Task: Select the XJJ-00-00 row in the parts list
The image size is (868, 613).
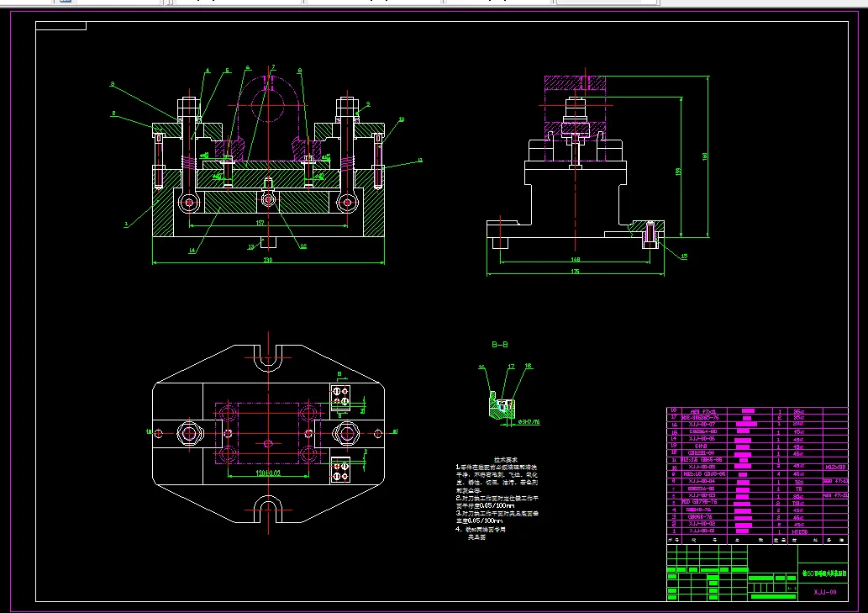Action: click(757, 531)
